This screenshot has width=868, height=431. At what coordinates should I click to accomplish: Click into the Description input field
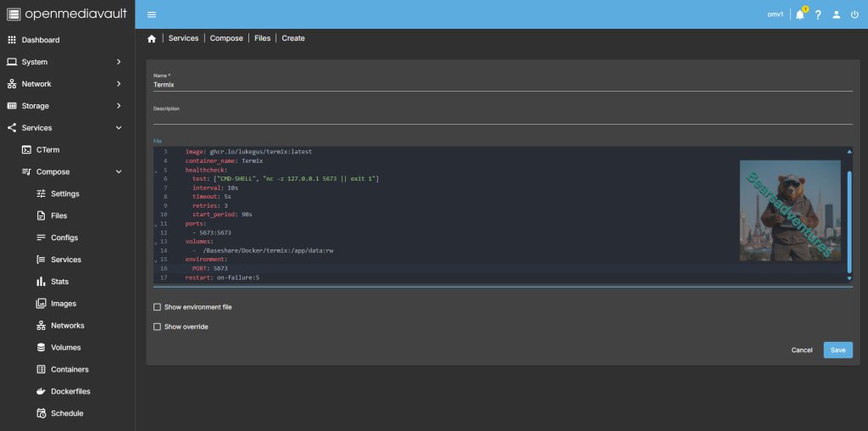click(502, 118)
